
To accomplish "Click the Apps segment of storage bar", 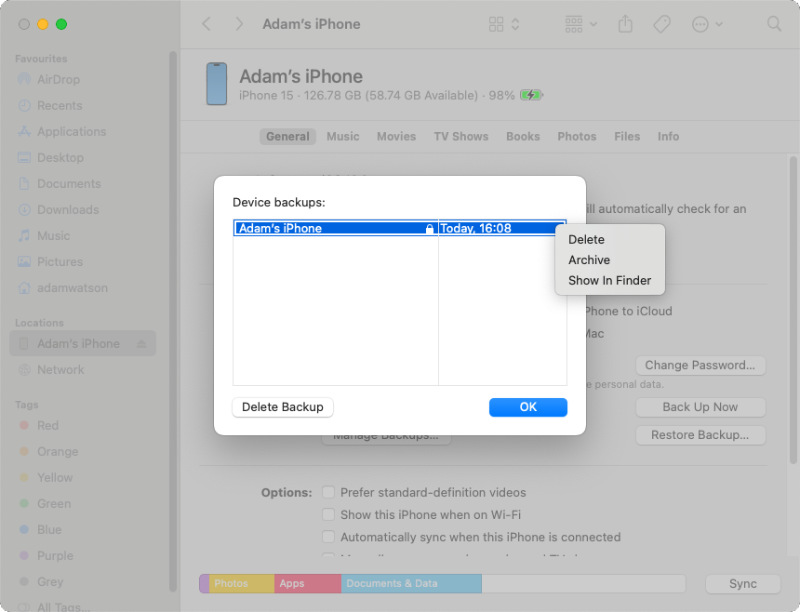I will coord(308,583).
